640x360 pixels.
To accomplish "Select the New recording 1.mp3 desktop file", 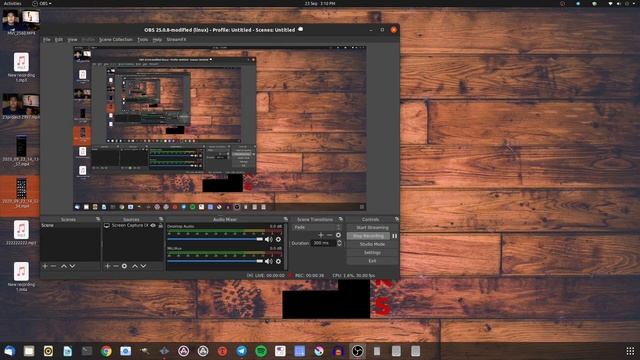I will pyautogui.click(x=21, y=67).
